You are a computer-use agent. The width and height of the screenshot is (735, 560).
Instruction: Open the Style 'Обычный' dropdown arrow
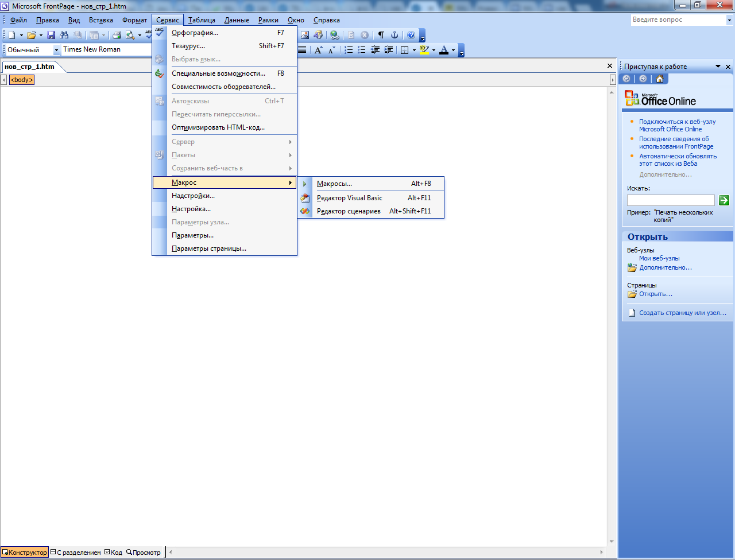click(x=56, y=50)
